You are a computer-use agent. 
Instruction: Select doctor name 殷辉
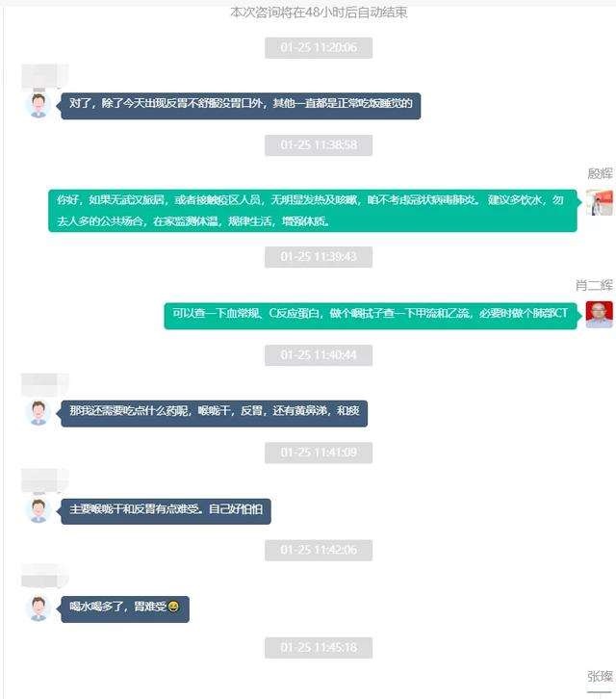point(600,173)
